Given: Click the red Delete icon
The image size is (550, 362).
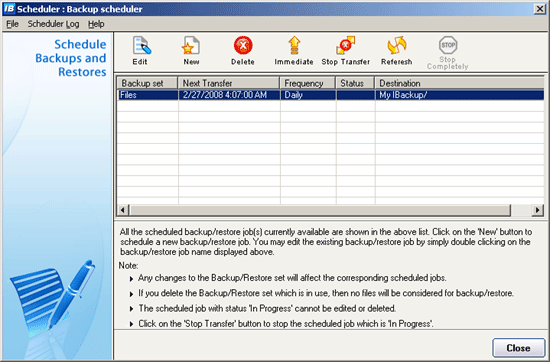Looking at the screenshot, I should pos(243,46).
